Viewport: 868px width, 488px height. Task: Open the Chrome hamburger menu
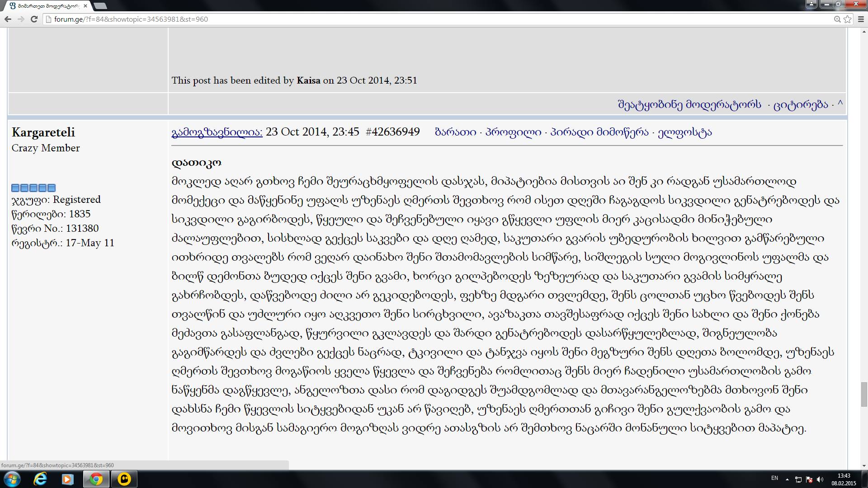click(860, 19)
